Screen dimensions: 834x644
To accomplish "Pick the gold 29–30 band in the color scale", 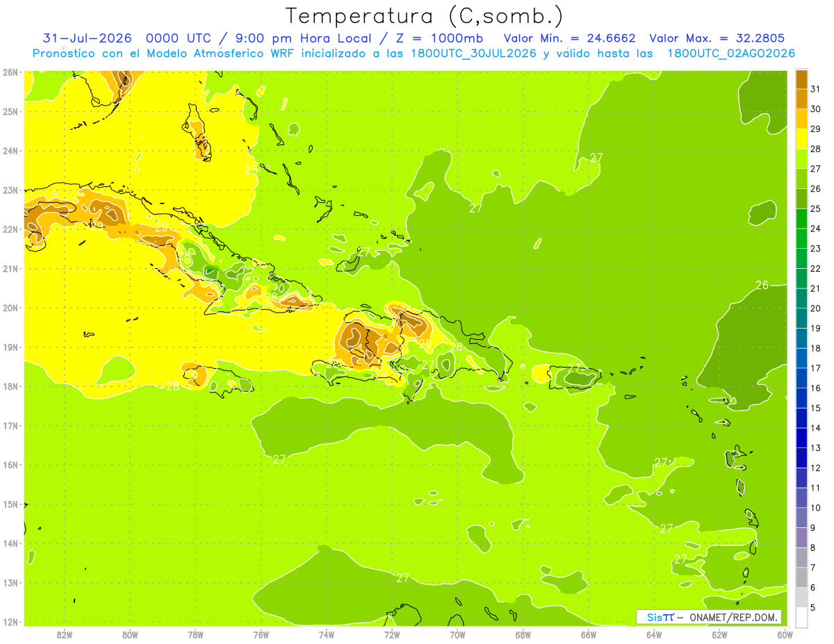I will point(801,119).
